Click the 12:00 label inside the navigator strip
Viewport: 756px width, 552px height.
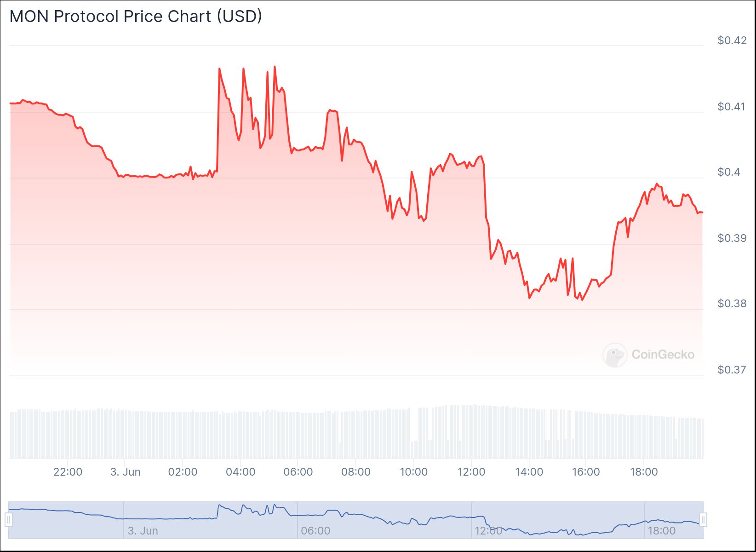(488, 531)
